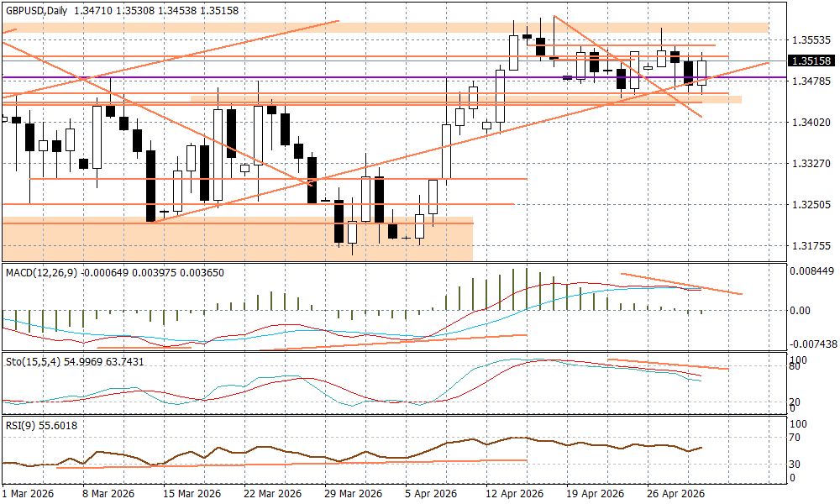Click the 26 Apr 2026 date label
The width and height of the screenshot is (840, 504).
(x=675, y=493)
